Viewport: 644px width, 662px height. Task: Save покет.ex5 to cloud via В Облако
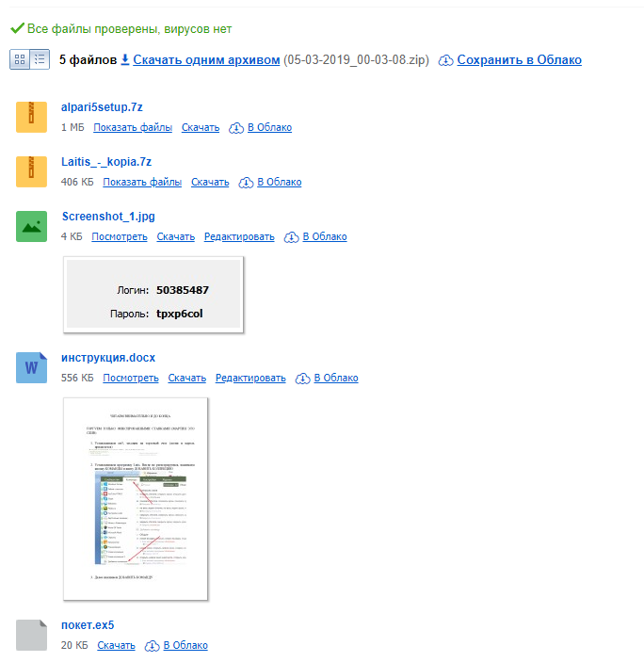tap(185, 645)
